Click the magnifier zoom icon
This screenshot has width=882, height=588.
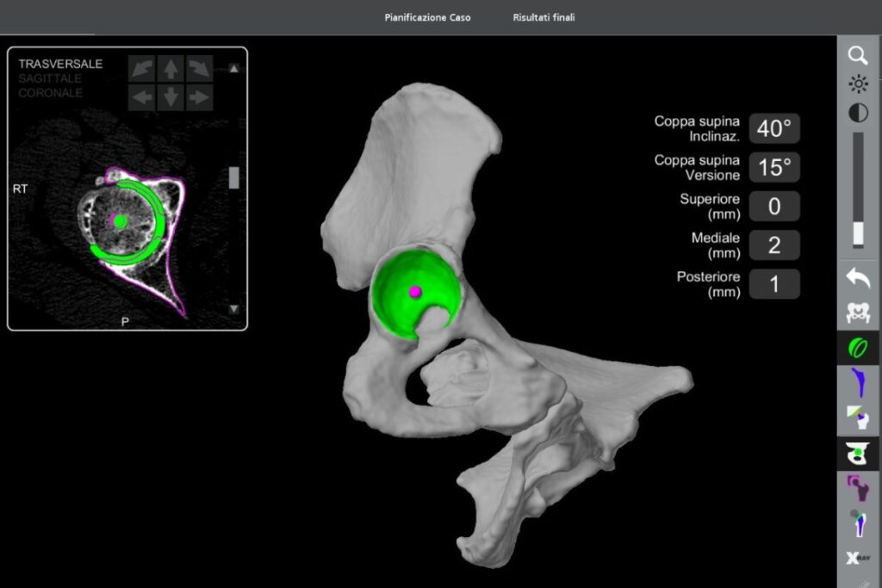coord(858,56)
